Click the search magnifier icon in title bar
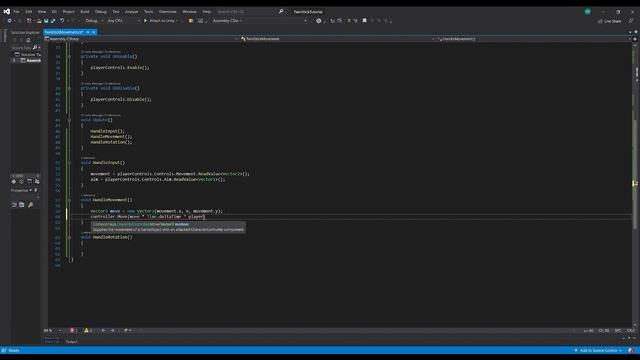This screenshot has width=640, height=360. (281, 11)
